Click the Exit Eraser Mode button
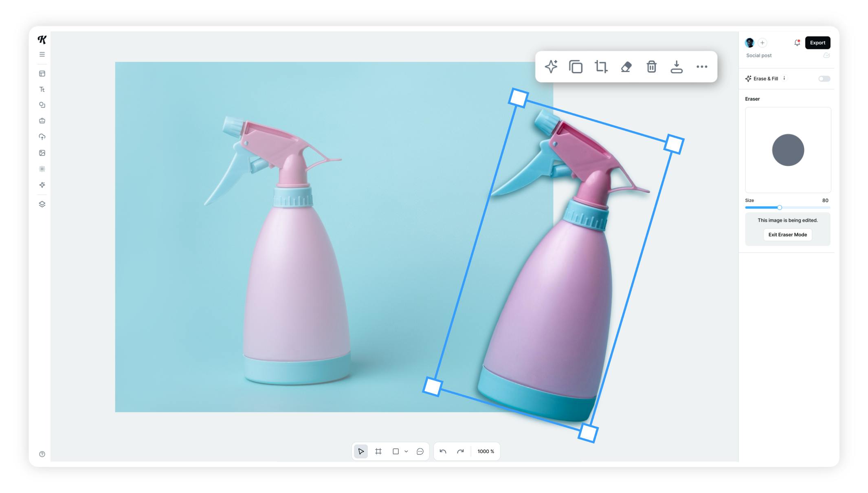868x493 pixels. pyautogui.click(x=787, y=235)
